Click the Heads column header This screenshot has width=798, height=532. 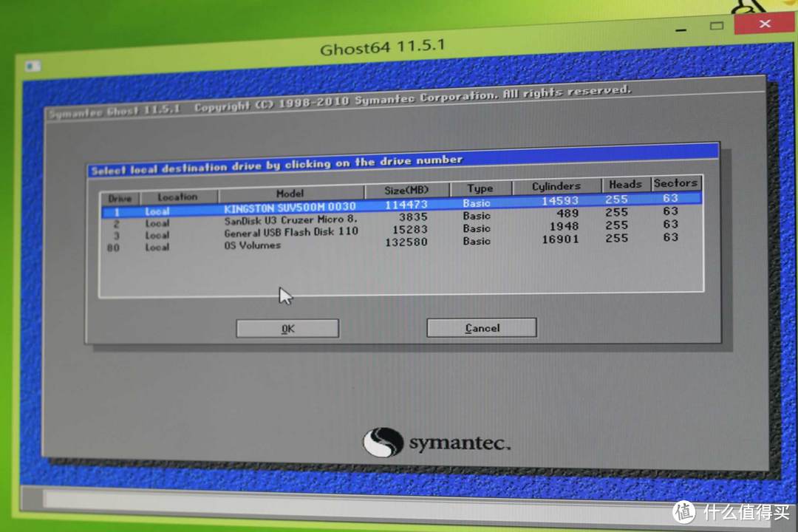pyautogui.click(x=626, y=184)
